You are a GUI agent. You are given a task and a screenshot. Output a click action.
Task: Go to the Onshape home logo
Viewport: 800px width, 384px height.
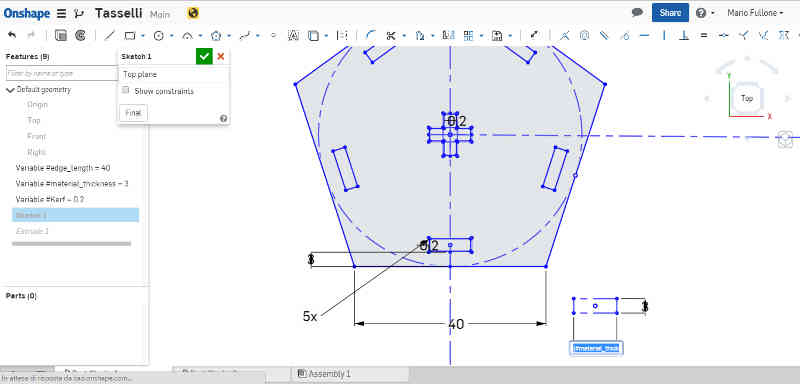point(27,13)
